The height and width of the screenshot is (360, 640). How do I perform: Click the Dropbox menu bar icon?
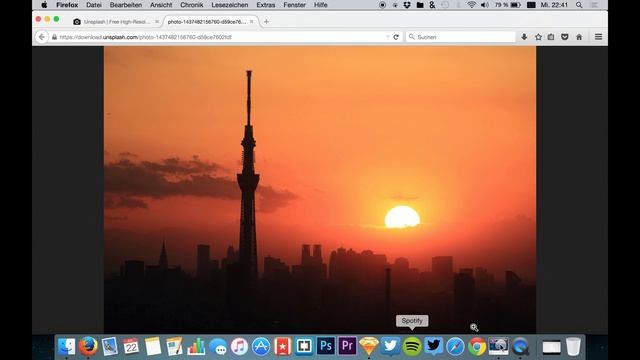click(407, 5)
